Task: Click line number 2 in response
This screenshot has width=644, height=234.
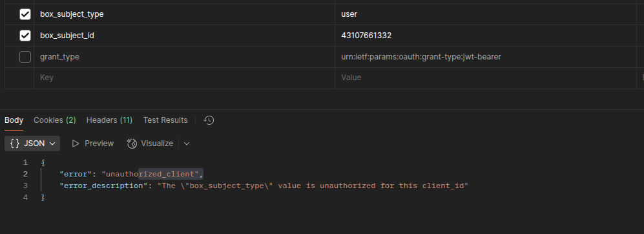Action: [x=25, y=174]
